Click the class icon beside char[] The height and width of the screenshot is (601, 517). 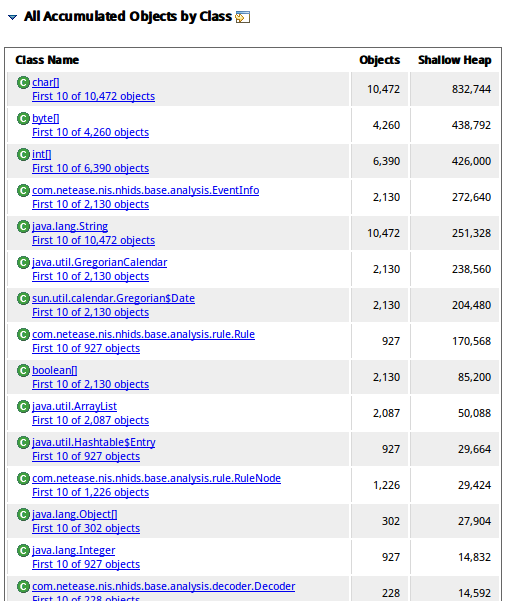tap(23, 82)
